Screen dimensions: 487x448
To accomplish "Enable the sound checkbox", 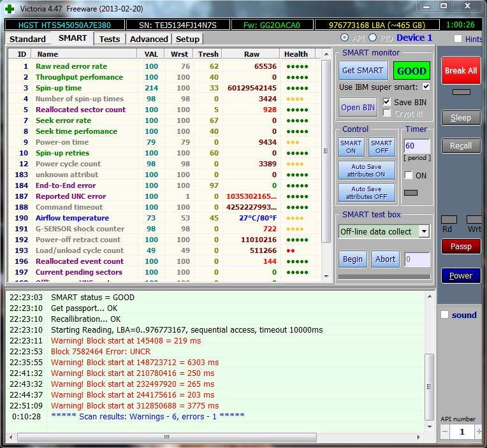I will point(445,315).
